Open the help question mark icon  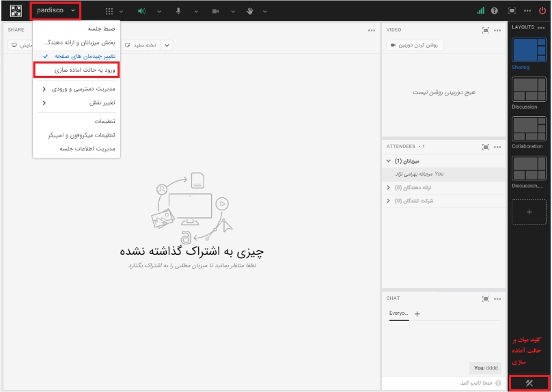click(x=494, y=11)
